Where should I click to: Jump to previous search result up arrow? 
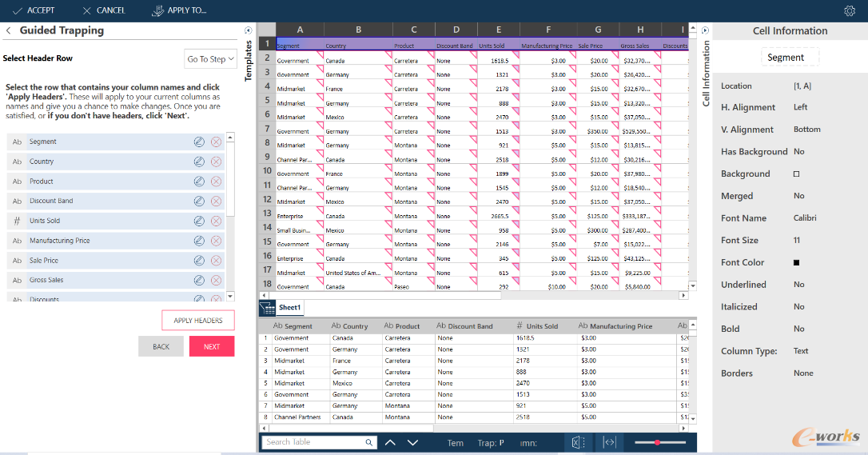click(390, 442)
